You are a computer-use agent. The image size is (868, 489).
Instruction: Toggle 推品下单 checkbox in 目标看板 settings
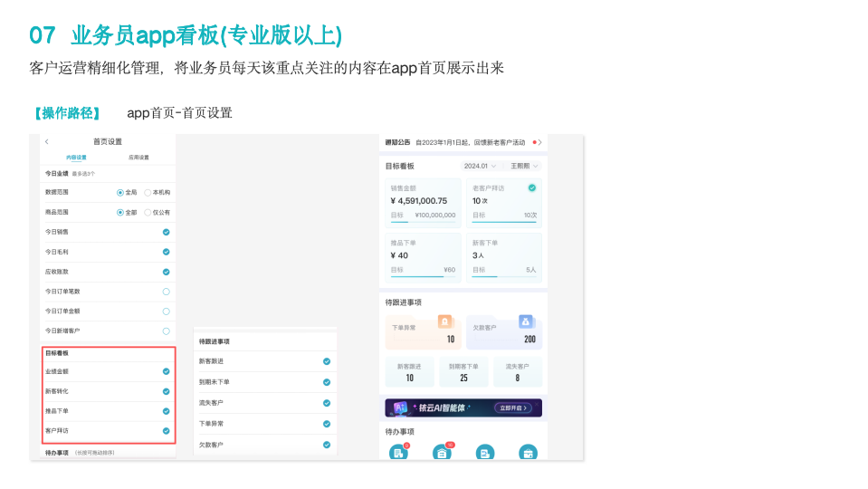pos(166,411)
